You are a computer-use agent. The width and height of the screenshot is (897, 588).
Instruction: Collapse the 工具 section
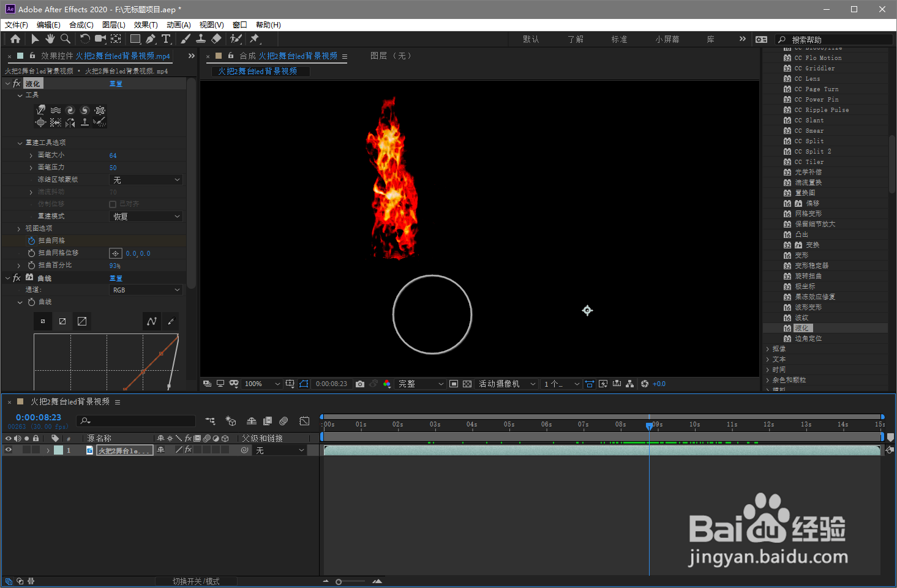pos(20,95)
